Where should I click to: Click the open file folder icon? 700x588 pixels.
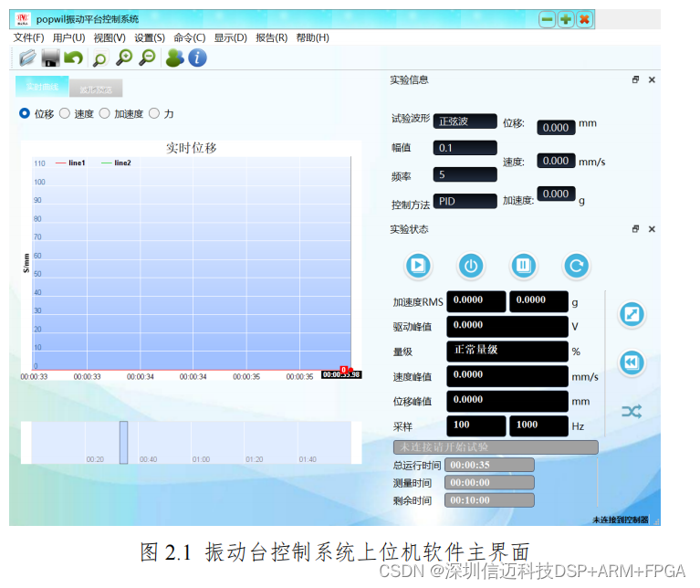click(x=27, y=58)
